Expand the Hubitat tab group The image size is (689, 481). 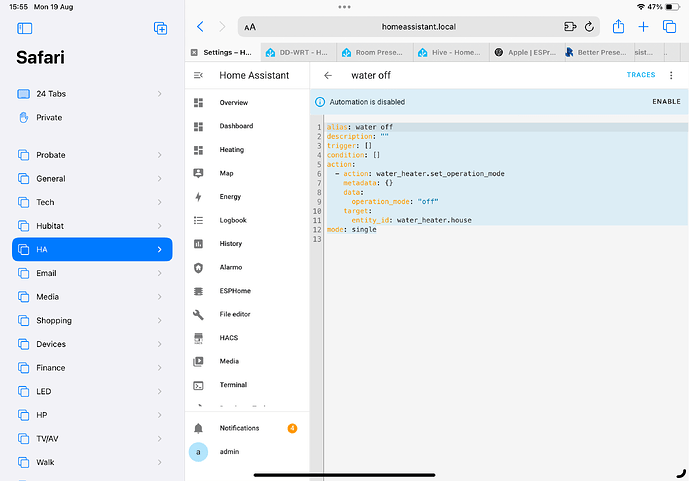(x=160, y=226)
